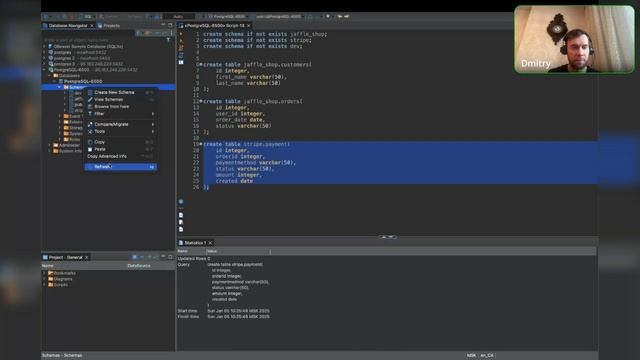This screenshot has width=640, height=360.
Task: Expand the Administer folder
Action: pyautogui.click(x=50, y=145)
